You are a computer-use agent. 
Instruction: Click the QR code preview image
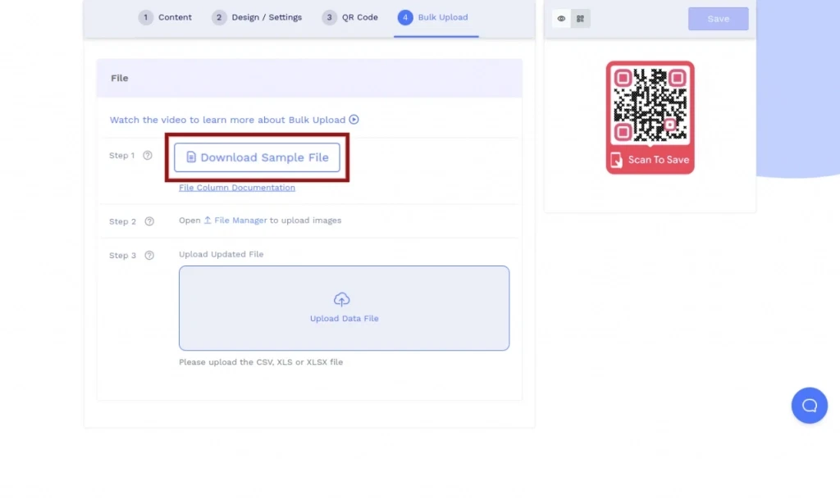point(650,105)
